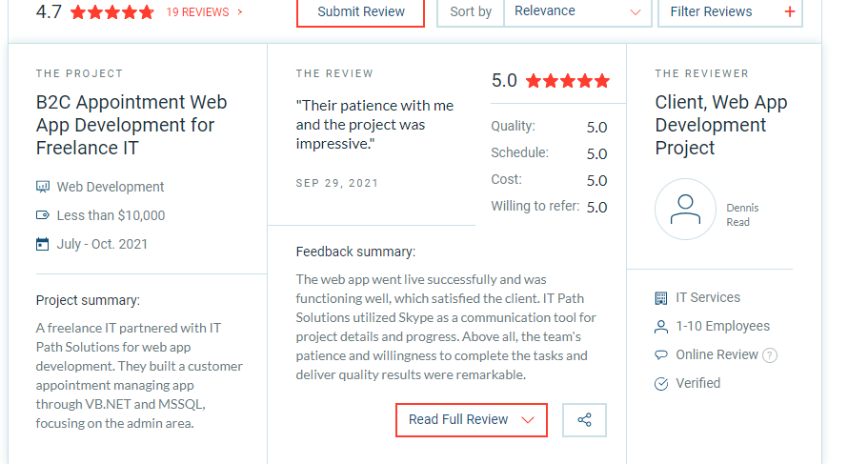Click the share icon button

(585, 420)
